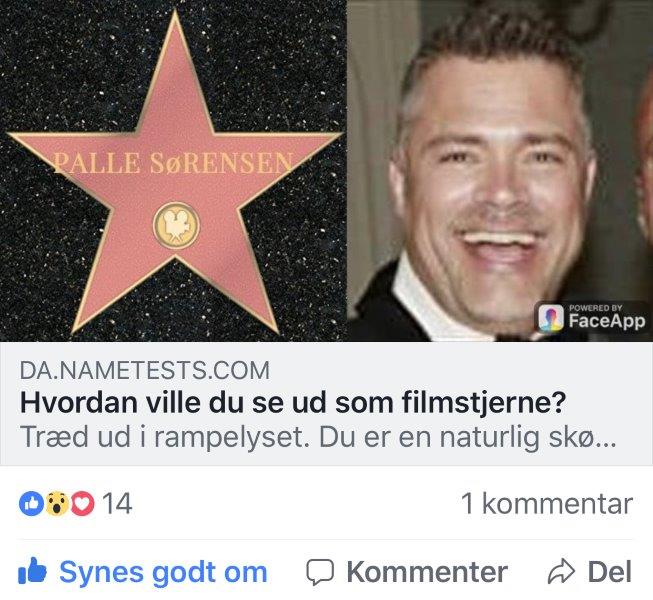Open the blue like reaction emoji
Image resolution: width=653 pixels, height=600 pixels.
click(31, 503)
